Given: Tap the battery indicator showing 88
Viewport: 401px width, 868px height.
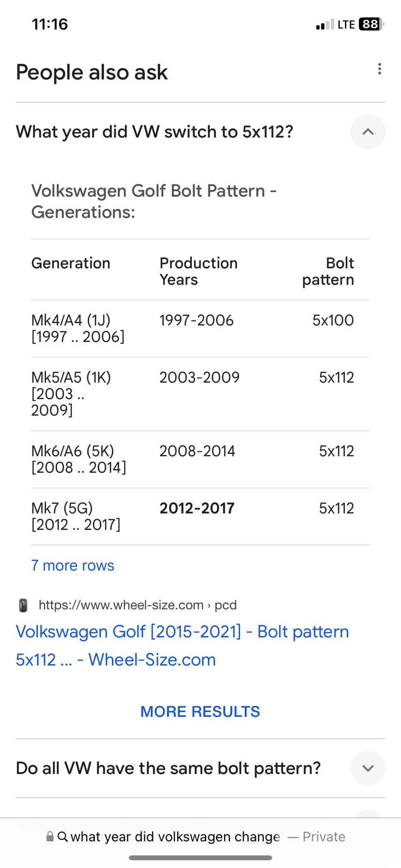Looking at the screenshot, I should click(371, 24).
